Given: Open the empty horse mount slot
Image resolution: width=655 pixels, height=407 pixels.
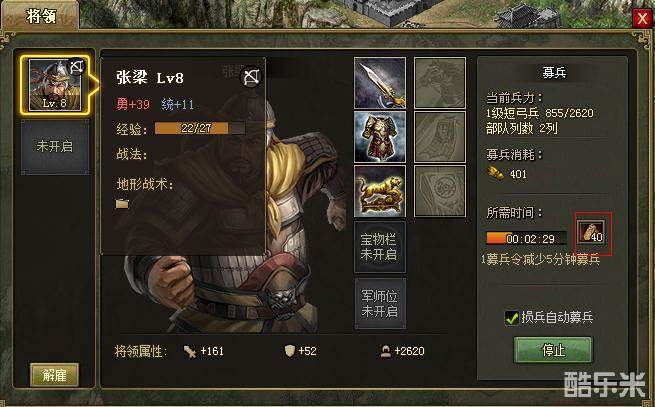Looking at the screenshot, I should [440, 83].
